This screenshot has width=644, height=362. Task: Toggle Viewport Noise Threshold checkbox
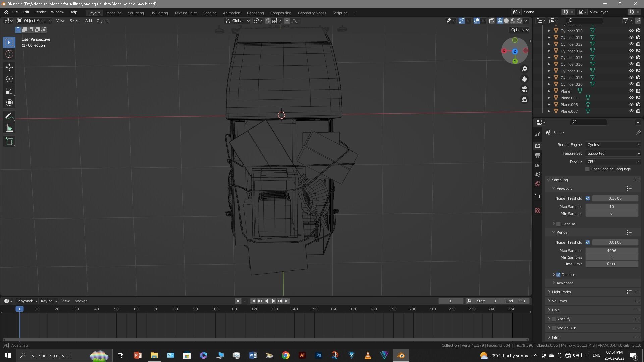(x=588, y=198)
